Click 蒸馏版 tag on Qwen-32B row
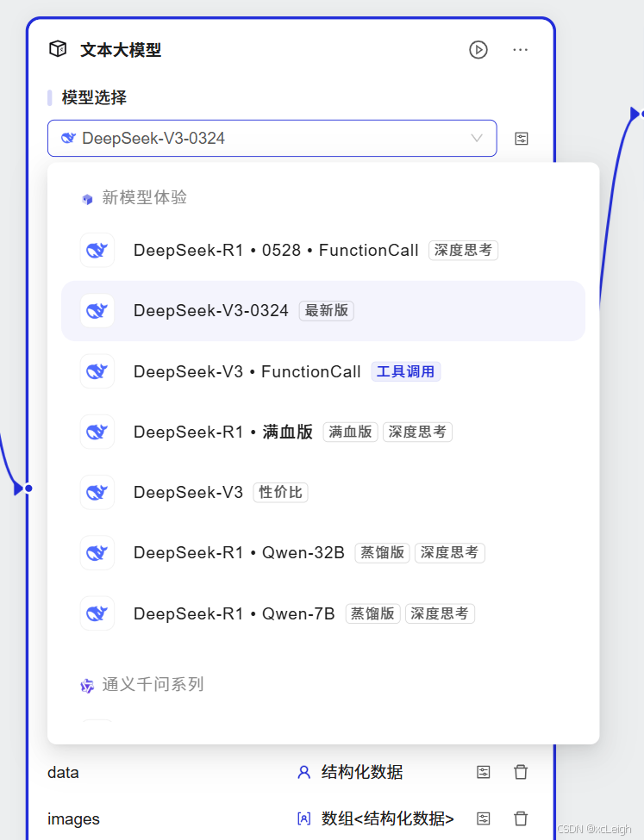 pos(382,553)
